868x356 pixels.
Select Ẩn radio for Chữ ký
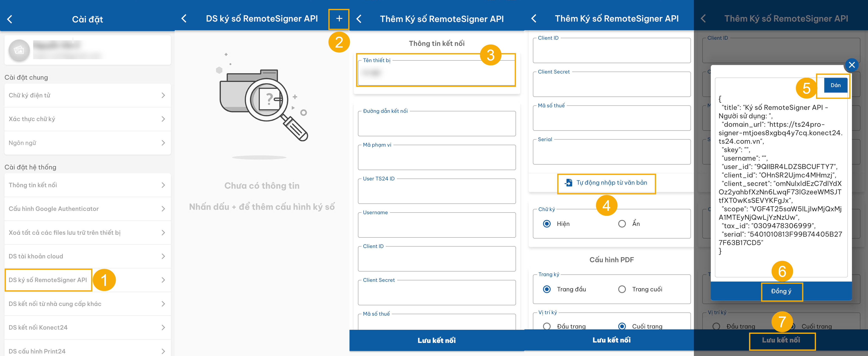click(x=622, y=224)
